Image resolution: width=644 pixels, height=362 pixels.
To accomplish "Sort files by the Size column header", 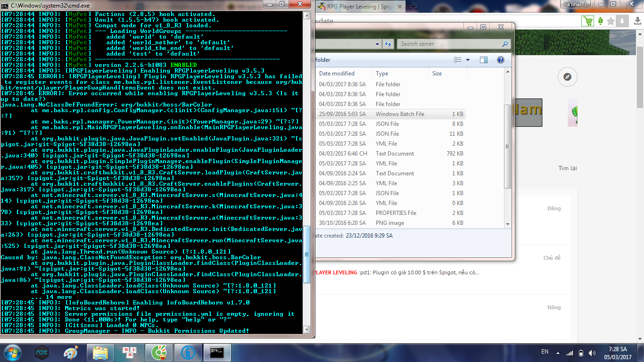I will pyautogui.click(x=447, y=74).
